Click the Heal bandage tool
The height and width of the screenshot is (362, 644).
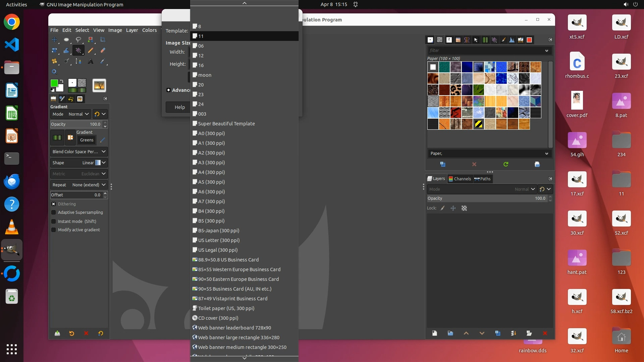pyautogui.click(x=54, y=61)
